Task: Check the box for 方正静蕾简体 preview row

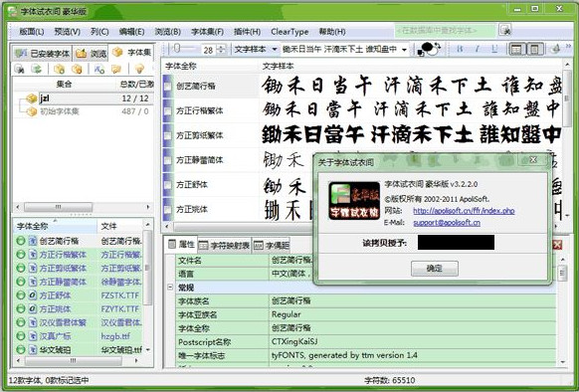Action: coord(168,160)
